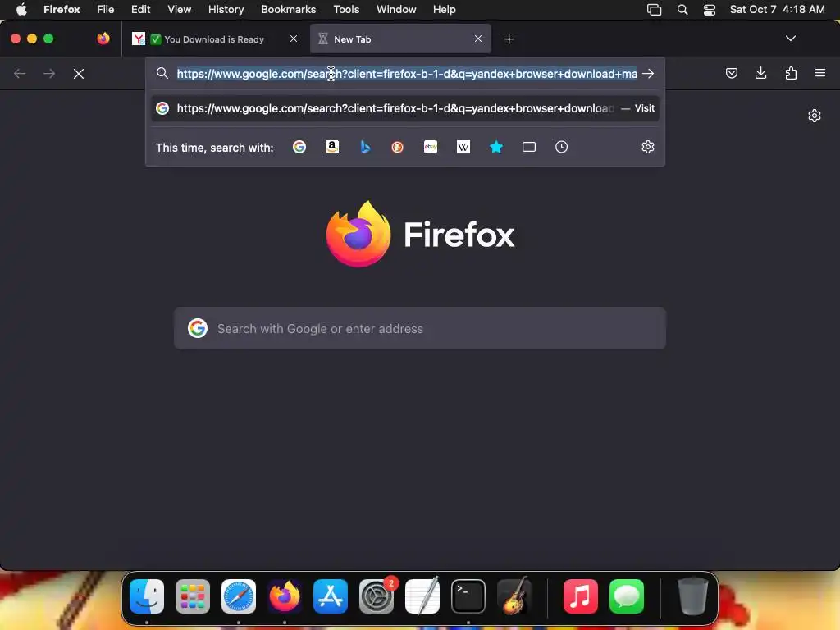Expand the list all tabs chevron

(790, 39)
